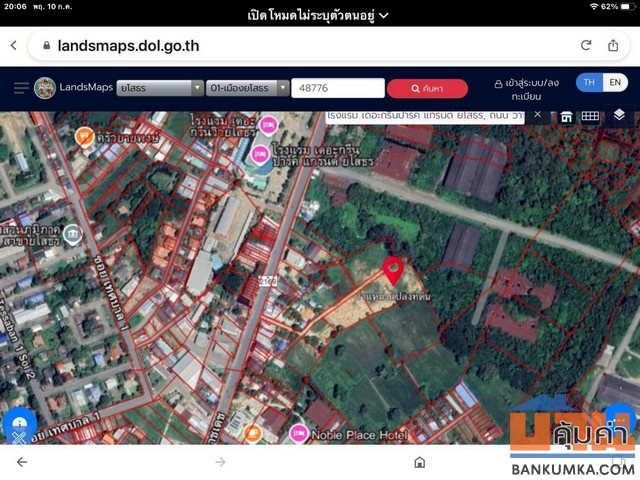Go back with the browser back chevron
The image size is (640, 480).
[x=14, y=45]
